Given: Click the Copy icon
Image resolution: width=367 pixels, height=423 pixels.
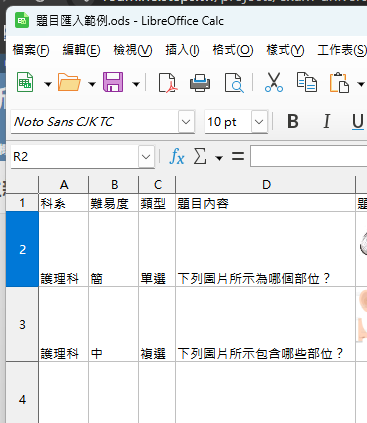Looking at the screenshot, I should [x=306, y=82].
